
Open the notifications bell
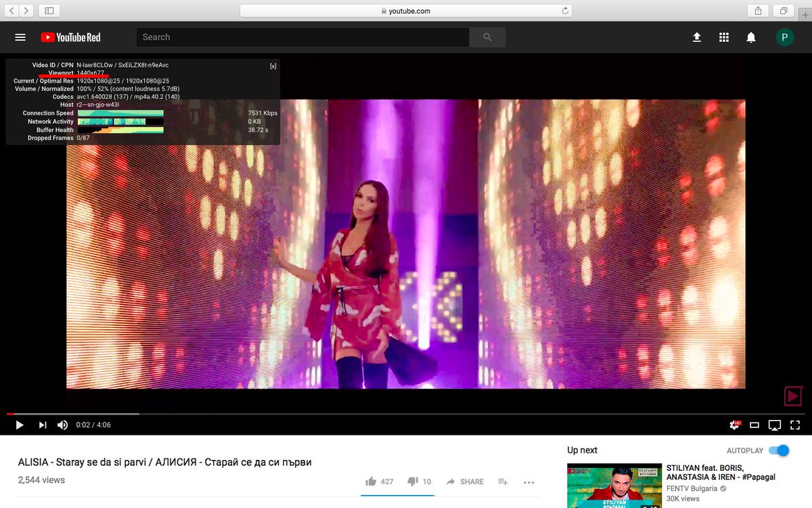pos(751,37)
